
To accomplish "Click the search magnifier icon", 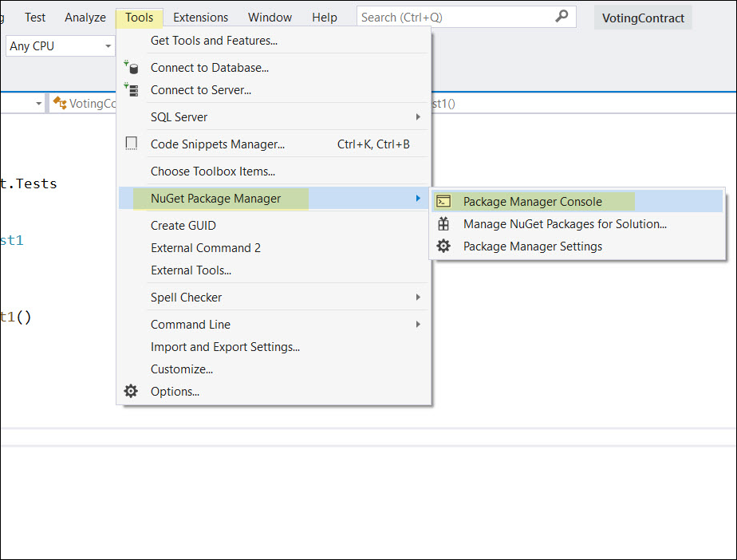I will point(562,16).
